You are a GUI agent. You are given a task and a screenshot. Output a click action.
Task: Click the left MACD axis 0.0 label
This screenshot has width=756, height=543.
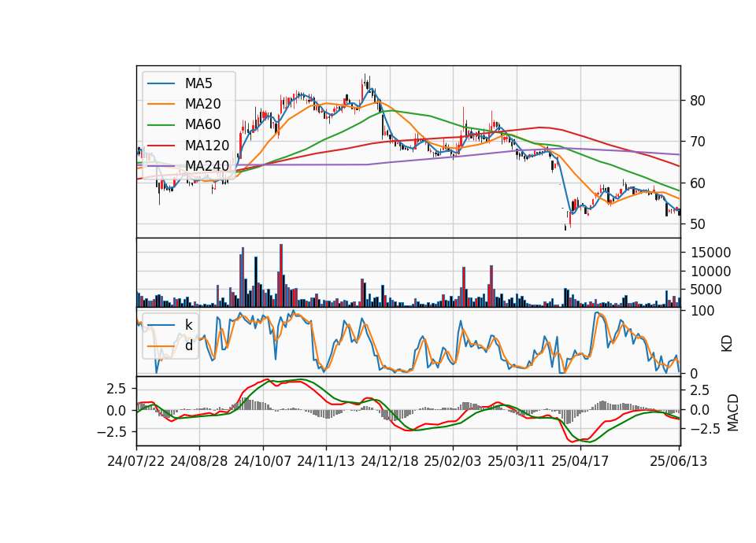click(x=116, y=411)
